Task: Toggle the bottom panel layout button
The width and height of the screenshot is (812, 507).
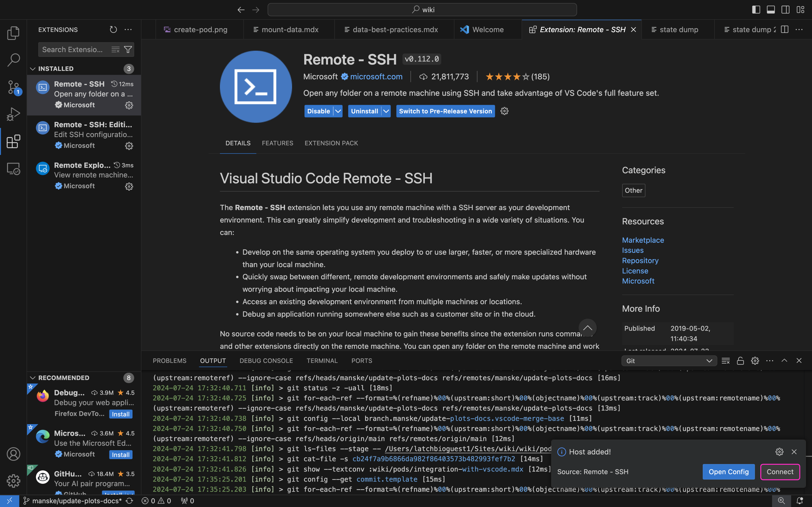Action: [x=771, y=10]
